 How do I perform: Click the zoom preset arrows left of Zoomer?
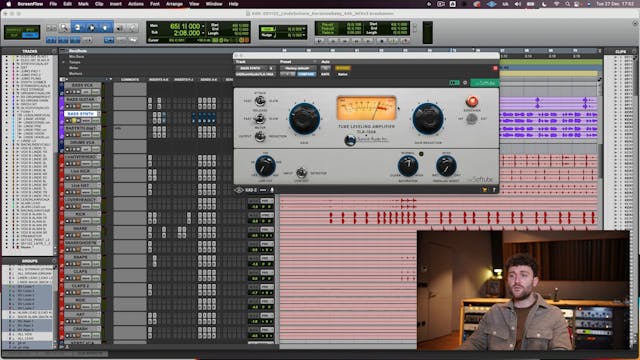(51, 28)
